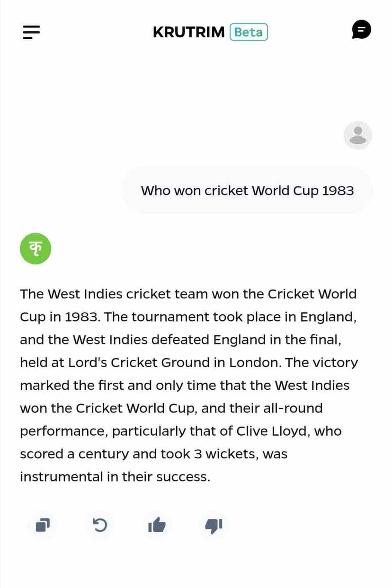Click "3 wickets" in the answer text
This screenshot has width=392, height=588.
tap(226, 454)
